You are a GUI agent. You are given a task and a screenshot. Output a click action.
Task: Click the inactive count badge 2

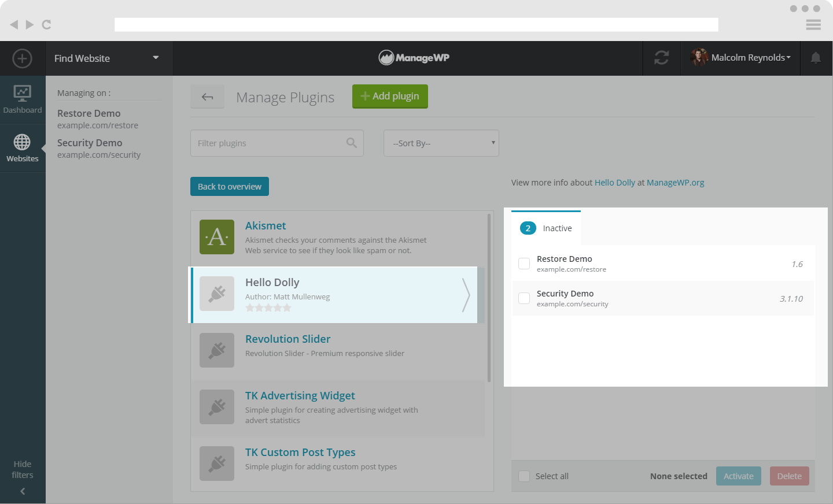528,228
